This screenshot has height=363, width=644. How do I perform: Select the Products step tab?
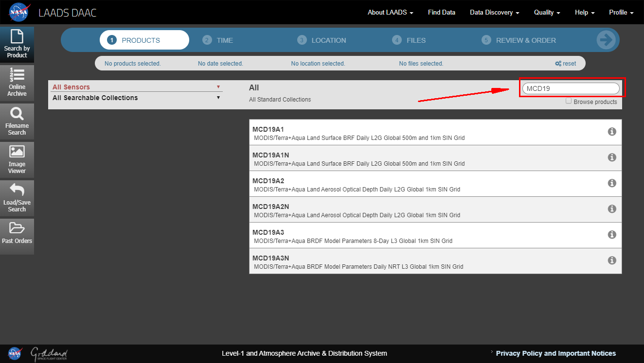pos(144,40)
